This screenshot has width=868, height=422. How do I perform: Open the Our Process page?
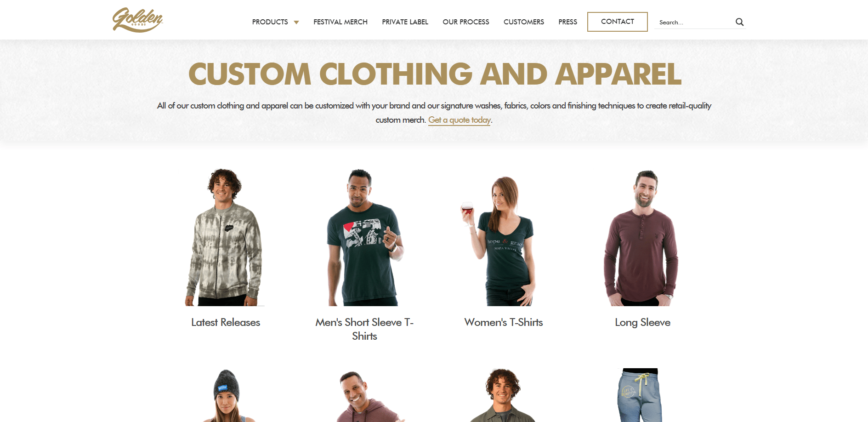(x=466, y=22)
